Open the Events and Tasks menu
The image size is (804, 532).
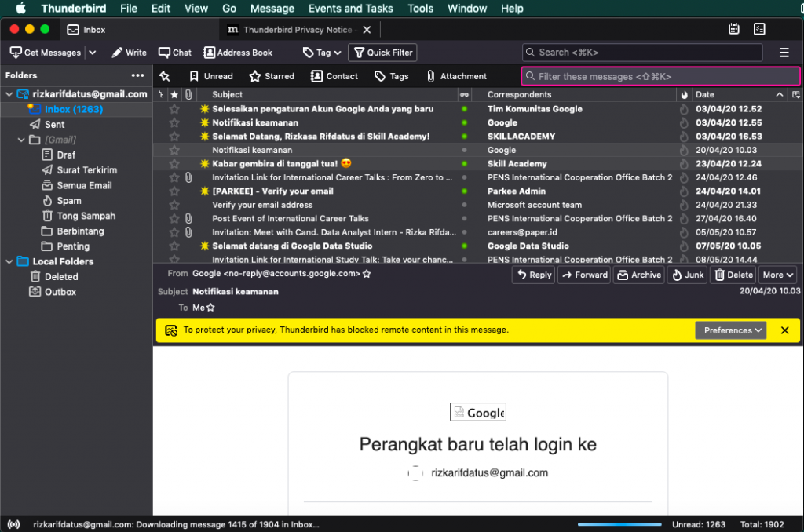pos(350,9)
